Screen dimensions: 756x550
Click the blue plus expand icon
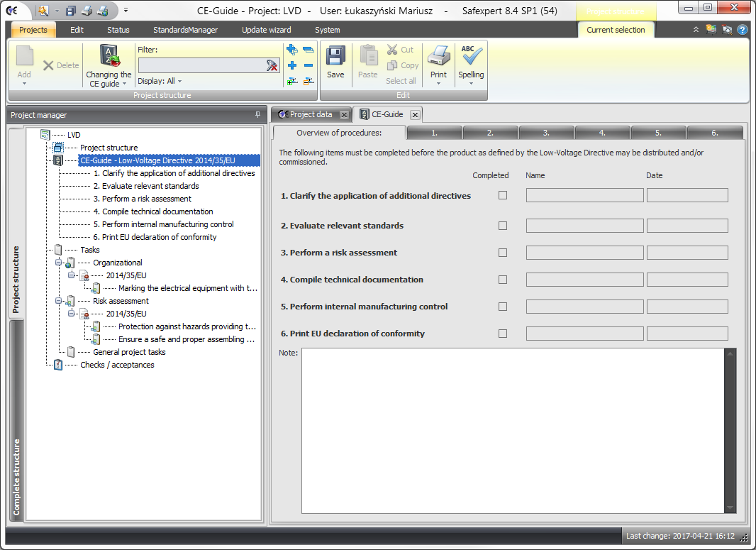tap(291, 65)
